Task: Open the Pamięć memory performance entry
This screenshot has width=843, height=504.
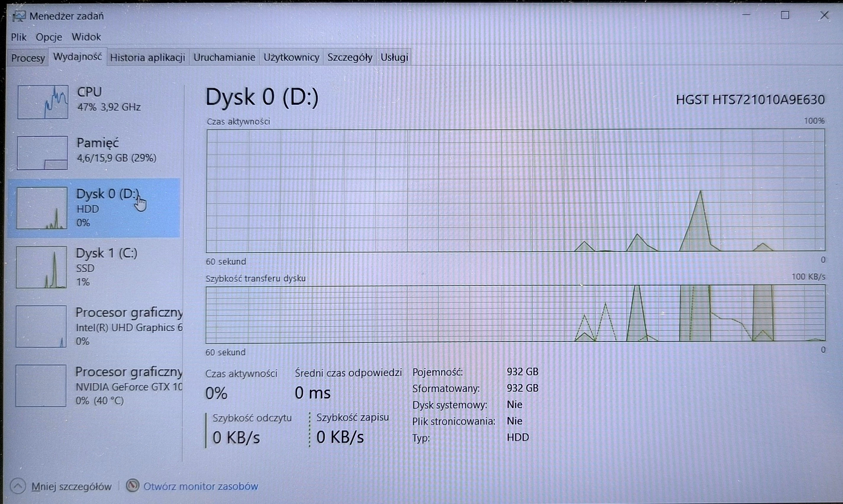Action: (94, 153)
